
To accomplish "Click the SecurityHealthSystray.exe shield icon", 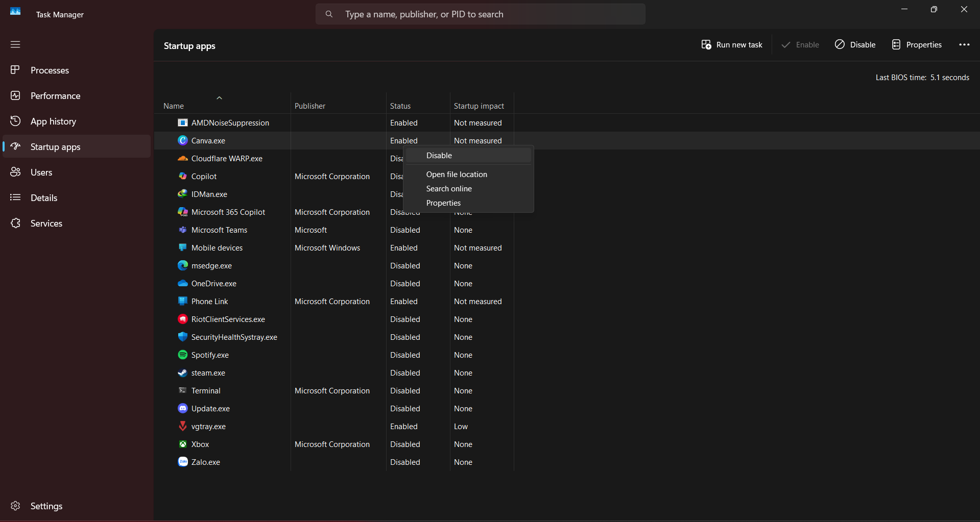I will pos(183,337).
